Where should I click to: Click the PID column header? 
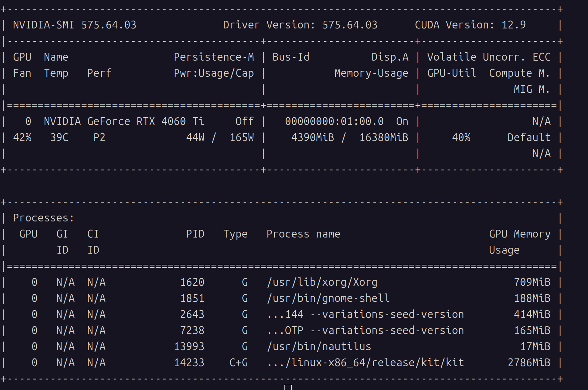(x=195, y=234)
